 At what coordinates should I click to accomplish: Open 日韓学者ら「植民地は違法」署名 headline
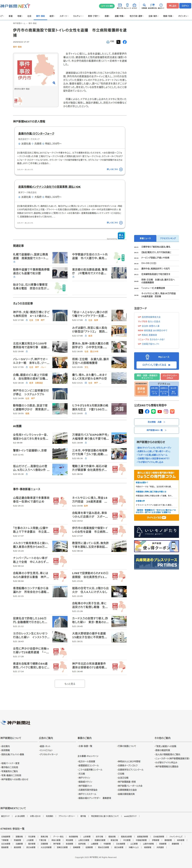click(156, 247)
